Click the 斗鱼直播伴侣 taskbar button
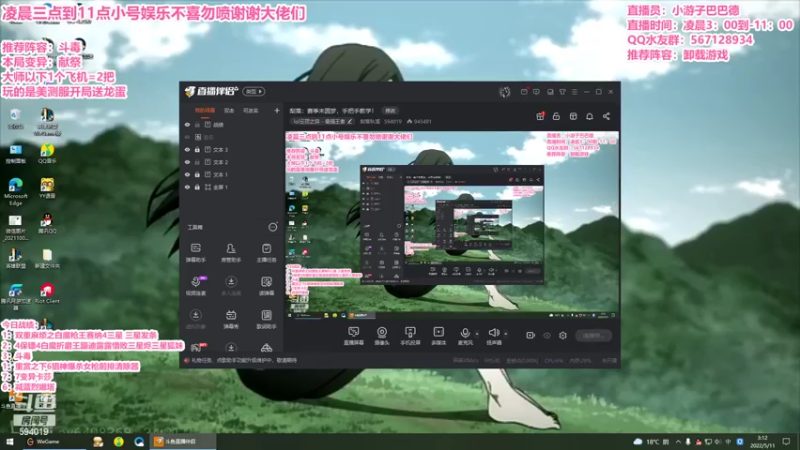The height and width of the screenshot is (450, 800). click(183, 441)
